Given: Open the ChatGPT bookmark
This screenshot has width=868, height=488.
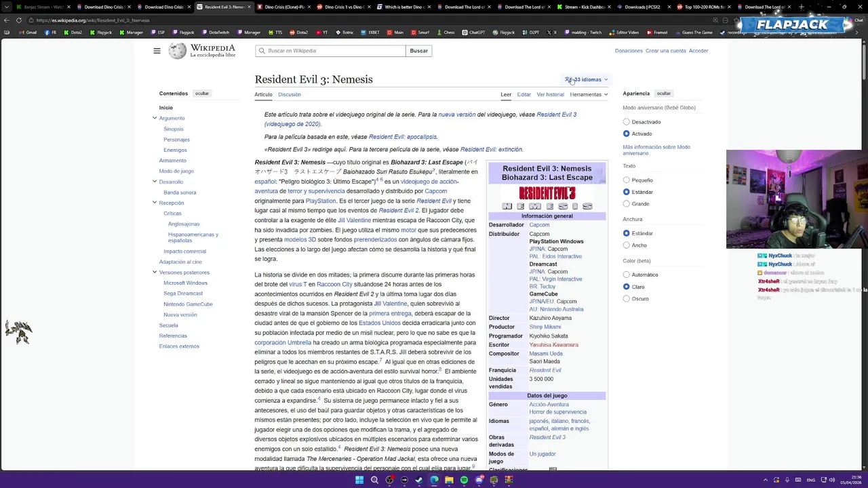Looking at the screenshot, I should (473, 33).
